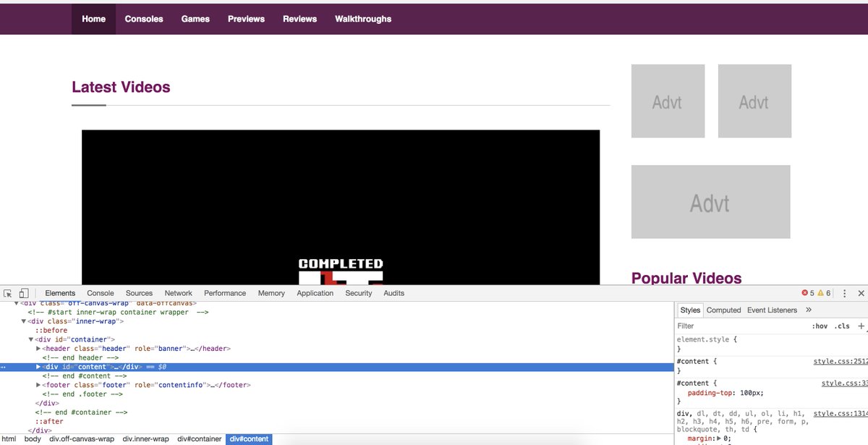The image size is (868, 445).
Task: Select the body breadcrumb
Action: (33, 439)
